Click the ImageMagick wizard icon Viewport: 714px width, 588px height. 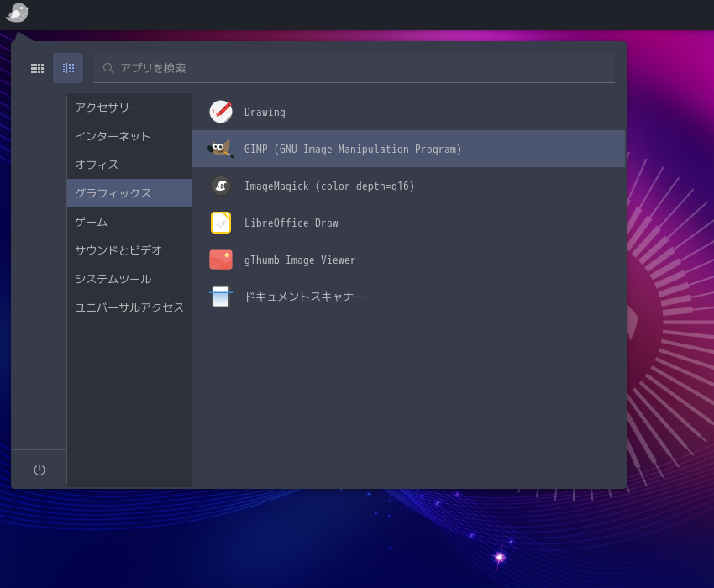pyautogui.click(x=221, y=186)
